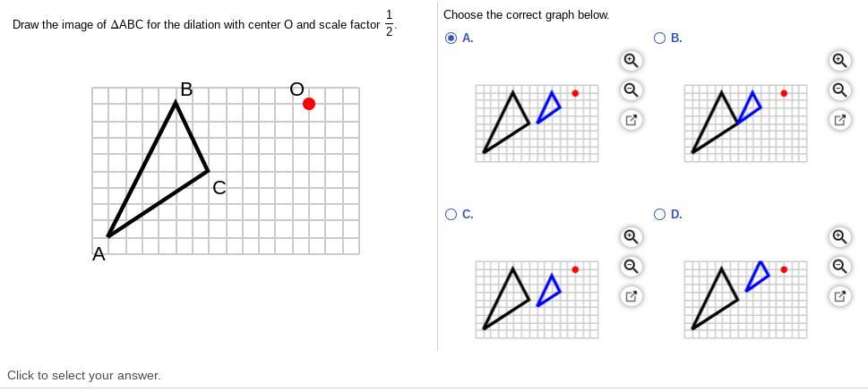Pick answer C radio button

(x=451, y=214)
